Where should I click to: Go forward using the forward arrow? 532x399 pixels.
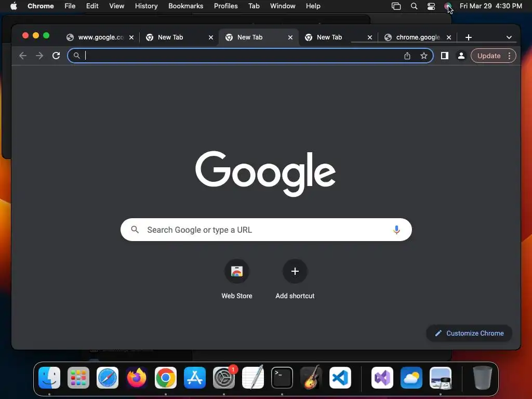pyautogui.click(x=39, y=56)
